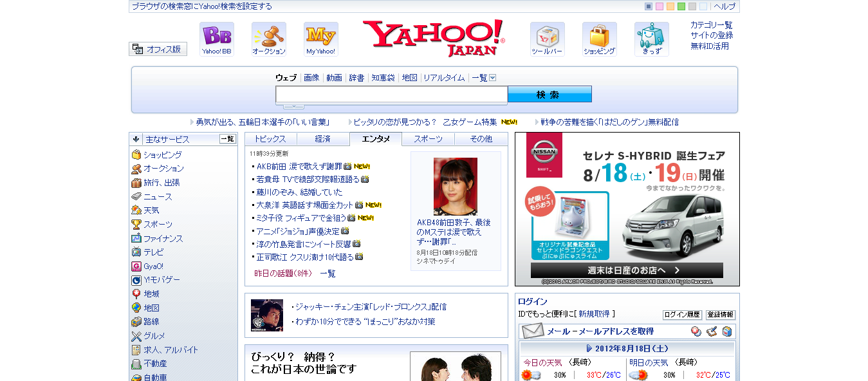The width and height of the screenshot is (868, 381).
Task: Click the Nissan セレナ S-HYBRID banner ad
Action: 627,209
